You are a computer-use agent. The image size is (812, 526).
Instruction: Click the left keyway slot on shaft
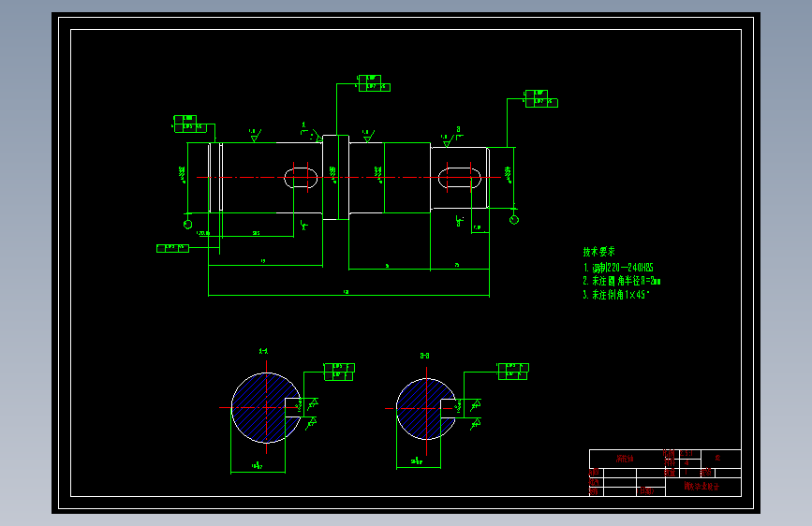coord(301,178)
